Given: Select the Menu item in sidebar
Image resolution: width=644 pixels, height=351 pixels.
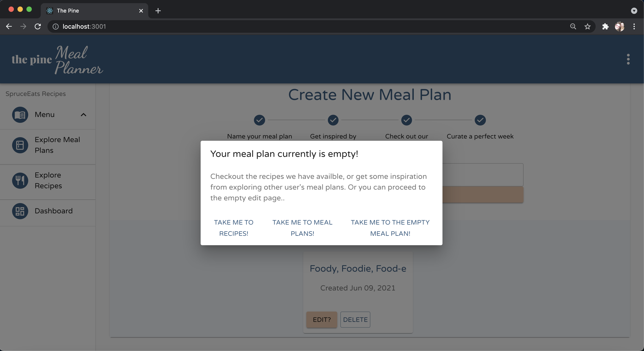Looking at the screenshot, I should 45,114.
